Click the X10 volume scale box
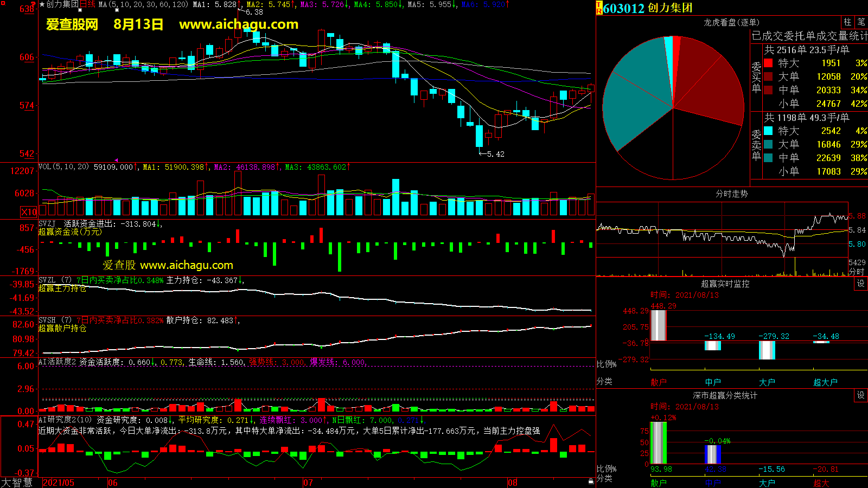Viewport: 868px width, 488px height. point(29,212)
